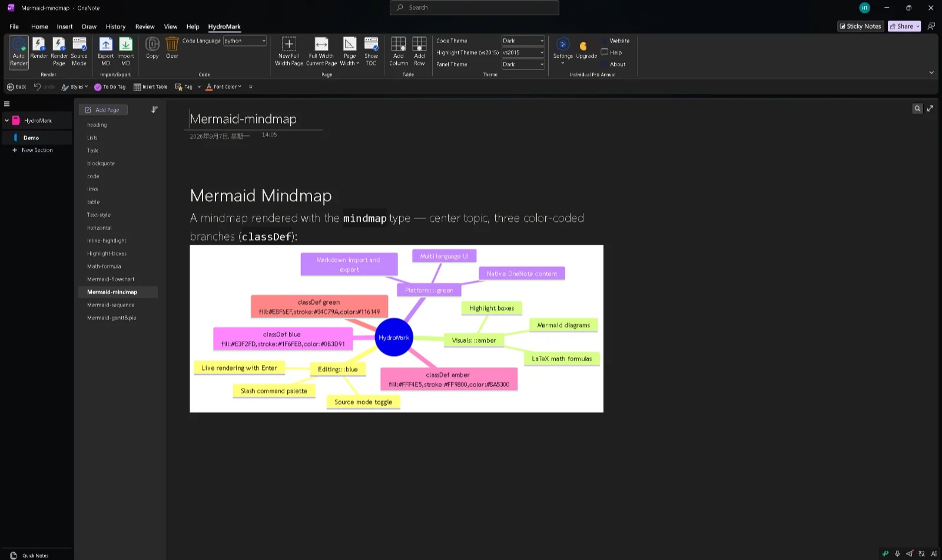Collapse the HydroMark notebook expander
942x560 pixels.
click(6, 121)
